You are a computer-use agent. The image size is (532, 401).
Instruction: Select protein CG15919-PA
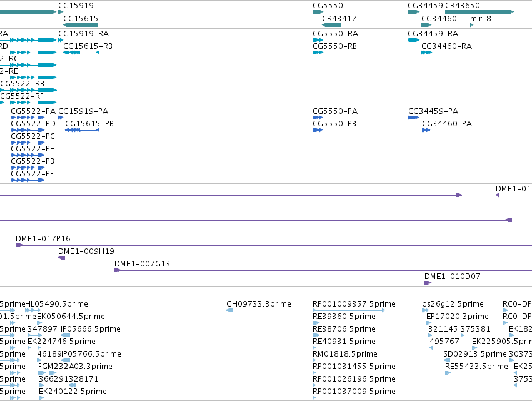83,111
